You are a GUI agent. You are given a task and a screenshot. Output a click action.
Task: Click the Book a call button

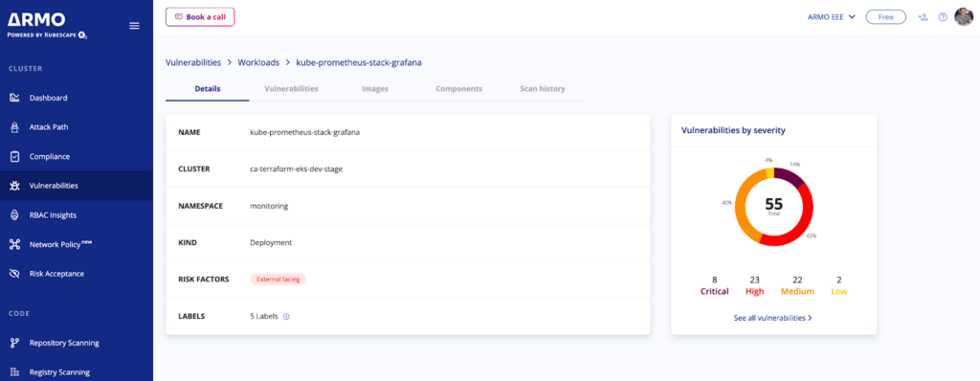coord(200,17)
